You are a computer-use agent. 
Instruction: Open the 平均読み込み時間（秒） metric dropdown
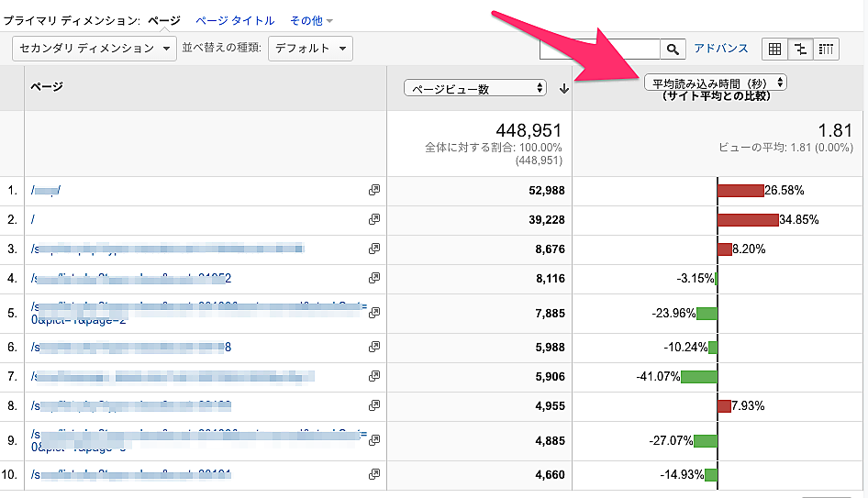[716, 83]
